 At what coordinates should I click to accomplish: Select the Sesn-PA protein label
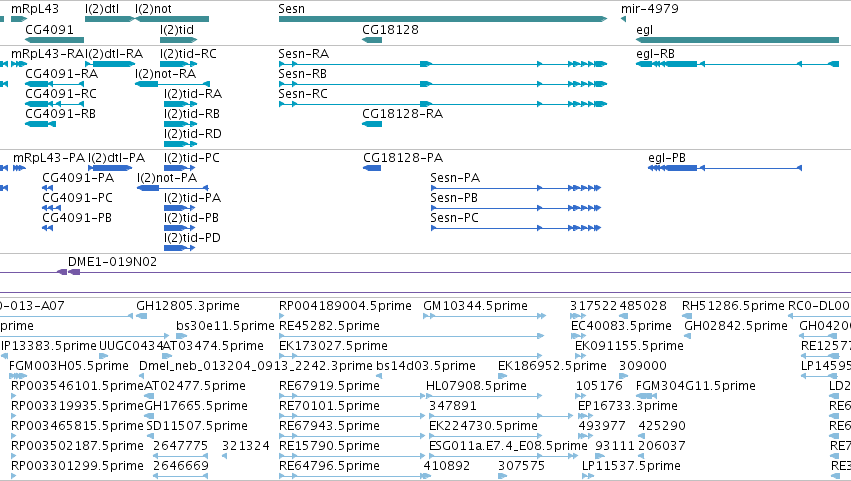455,178
